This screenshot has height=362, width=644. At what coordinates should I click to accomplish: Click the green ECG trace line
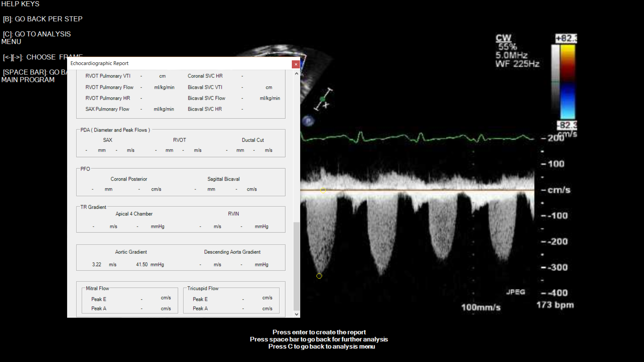(x=417, y=137)
